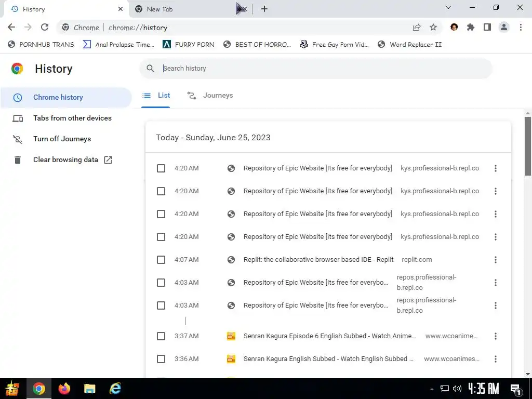
Task: Click the extension avatar icon beside star
Action: coord(454,28)
